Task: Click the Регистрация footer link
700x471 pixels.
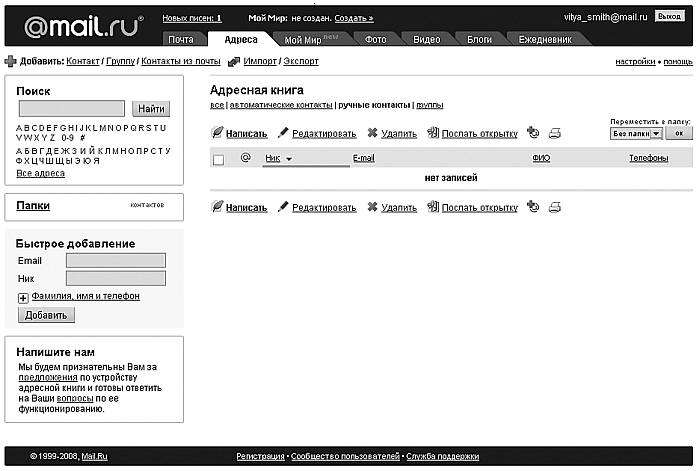Action: pyautogui.click(x=260, y=456)
